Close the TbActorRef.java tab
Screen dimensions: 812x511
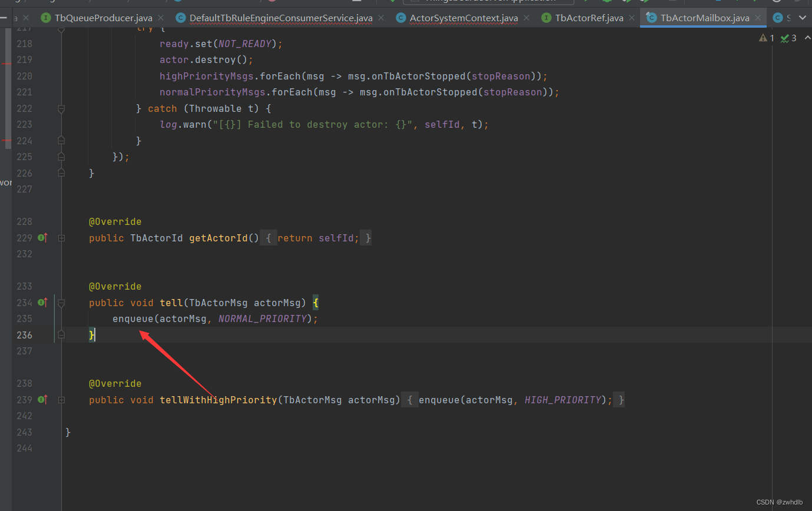633,18
